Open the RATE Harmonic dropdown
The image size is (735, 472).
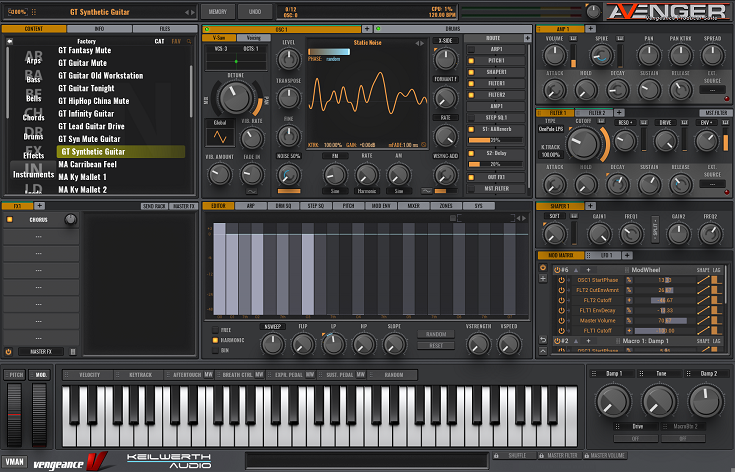367,191
